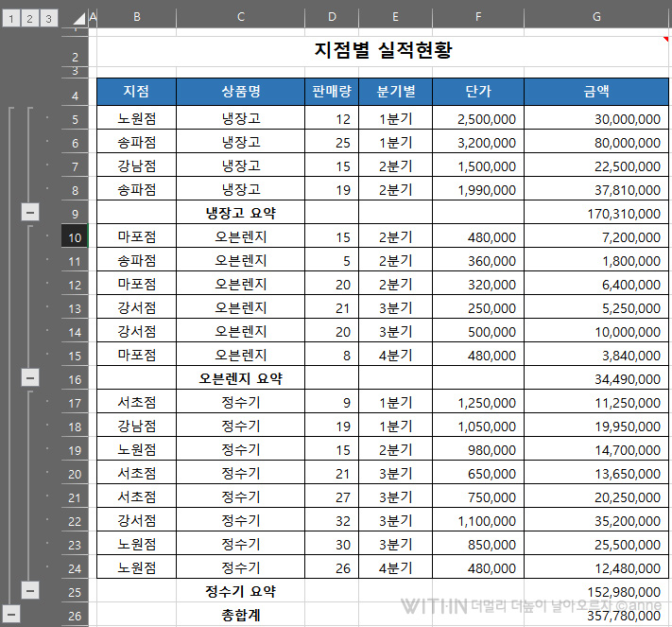
Task: Select unit price 320,000
Action: 478,284
